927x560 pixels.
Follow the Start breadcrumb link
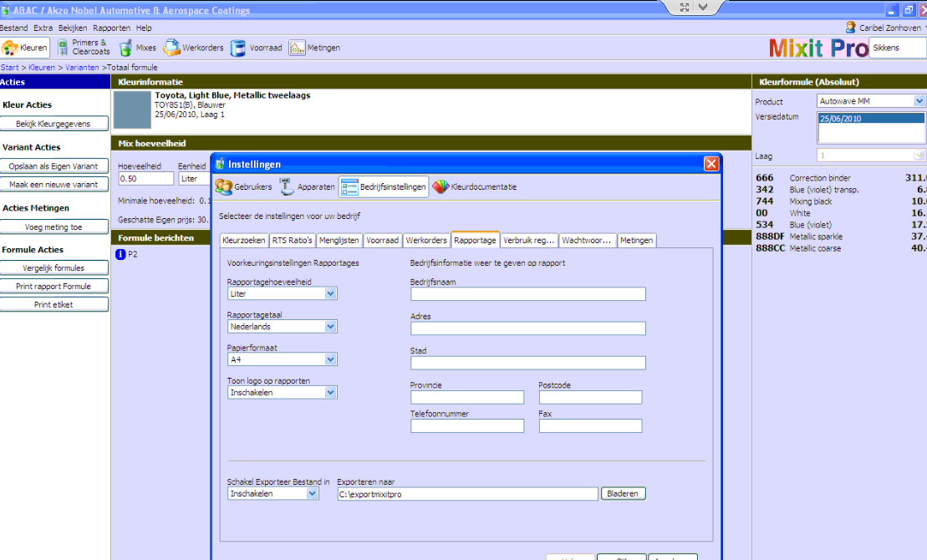[9, 68]
